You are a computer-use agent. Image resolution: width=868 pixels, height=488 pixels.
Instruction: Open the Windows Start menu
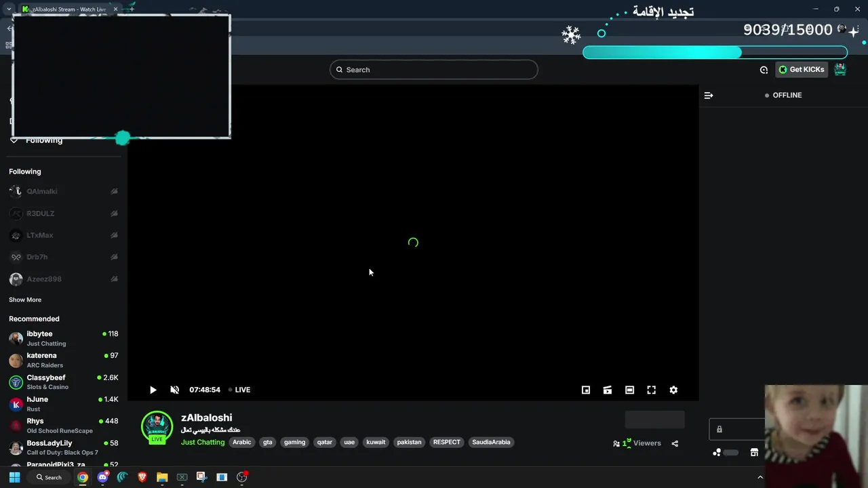14,477
